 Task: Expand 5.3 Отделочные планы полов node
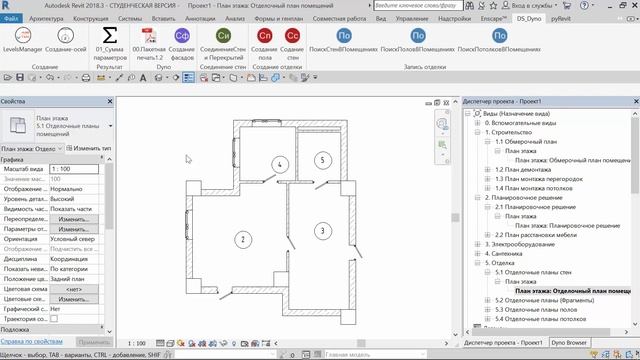(x=487, y=309)
